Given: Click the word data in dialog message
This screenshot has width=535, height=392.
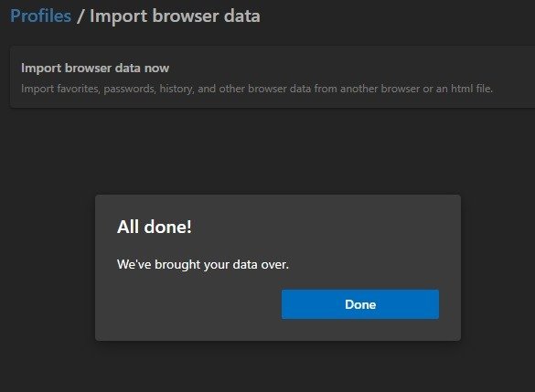Looking at the screenshot, I should point(245,264).
